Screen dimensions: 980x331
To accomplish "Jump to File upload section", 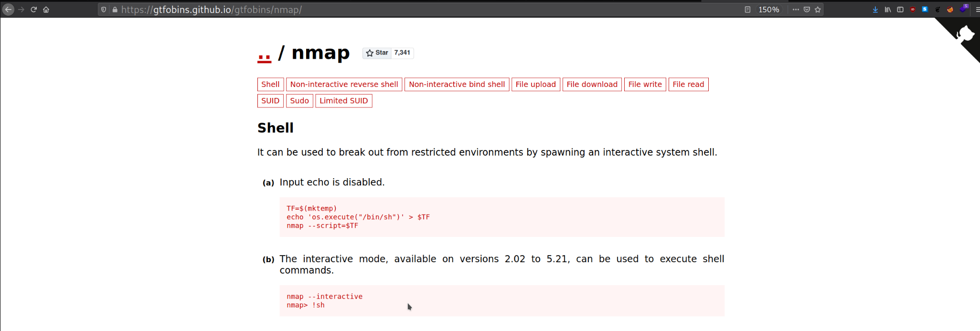I will [x=536, y=85].
